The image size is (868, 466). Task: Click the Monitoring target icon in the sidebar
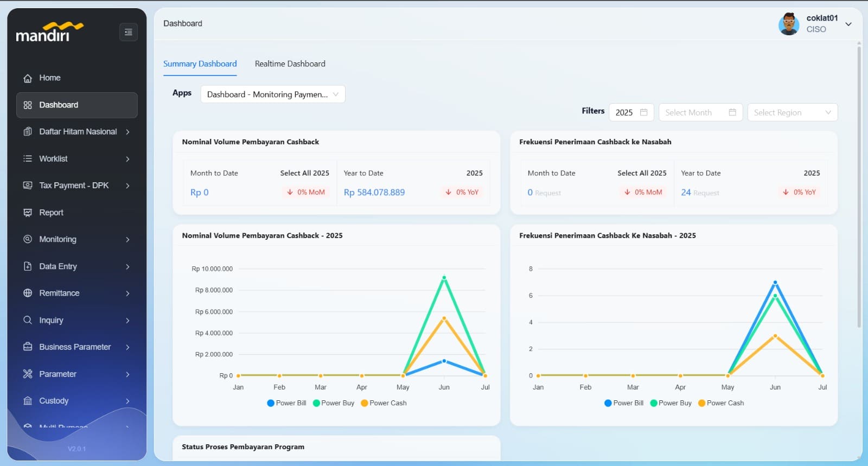28,239
